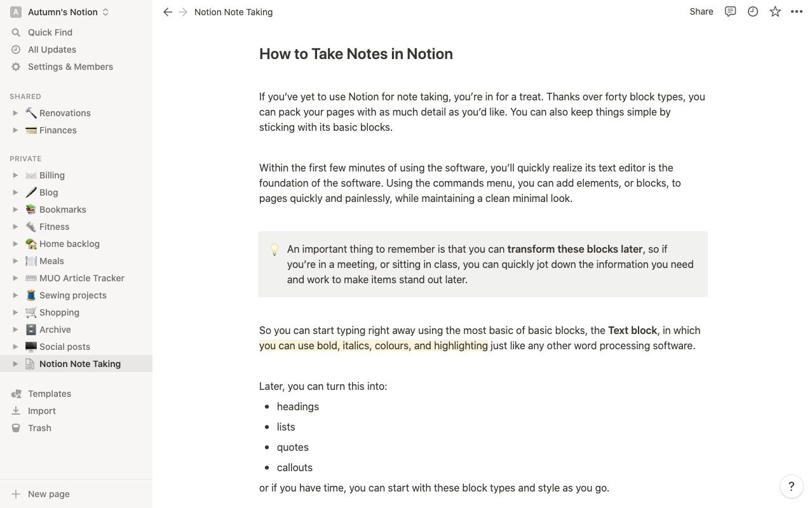Click the Notion Note Taking breadcrumb title
This screenshot has height=508, width=812.
[233, 12]
